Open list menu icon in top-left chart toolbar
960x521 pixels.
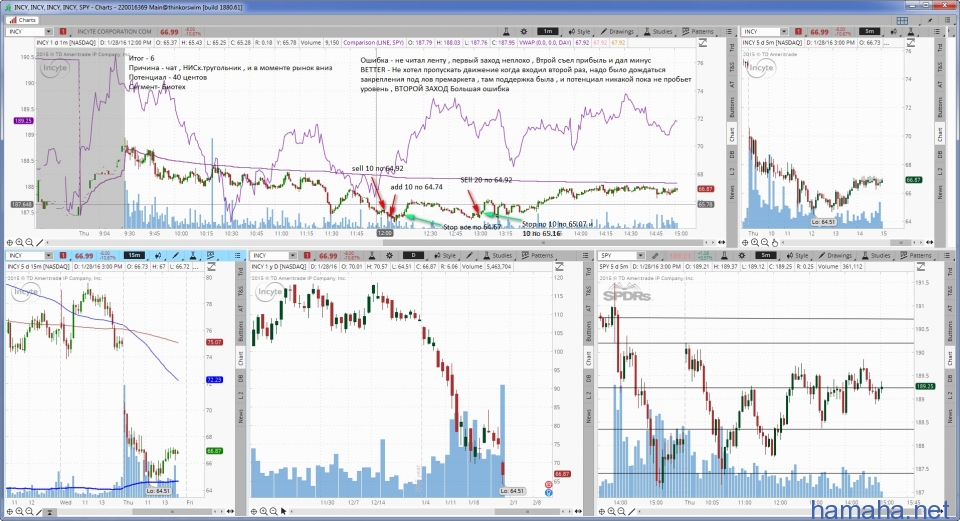tap(729, 31)
